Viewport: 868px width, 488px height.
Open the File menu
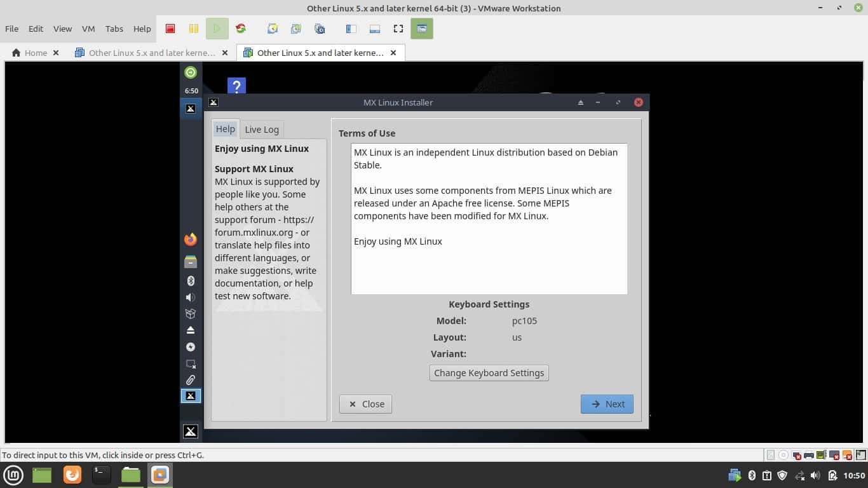11,29
